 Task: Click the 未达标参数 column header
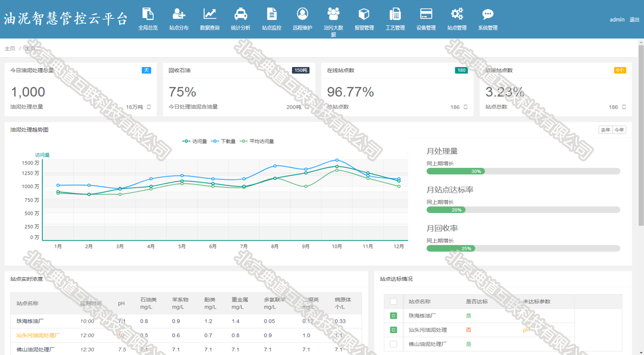537,301
